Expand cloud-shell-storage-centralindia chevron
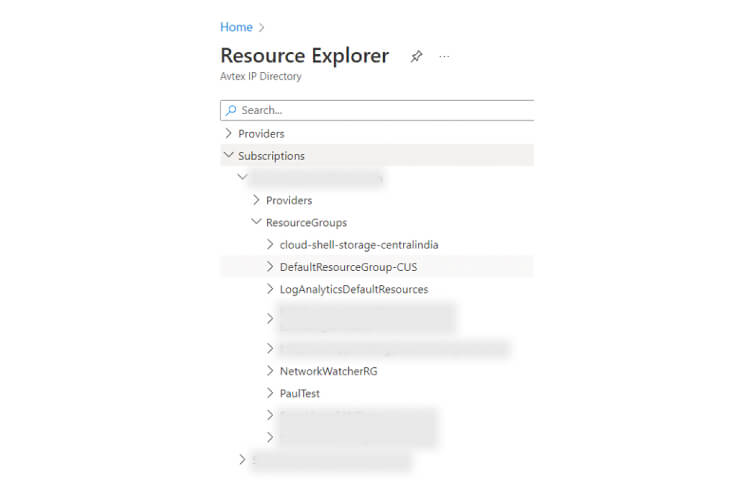The height and width of the screenshot is (500, 750). (270, 244)
